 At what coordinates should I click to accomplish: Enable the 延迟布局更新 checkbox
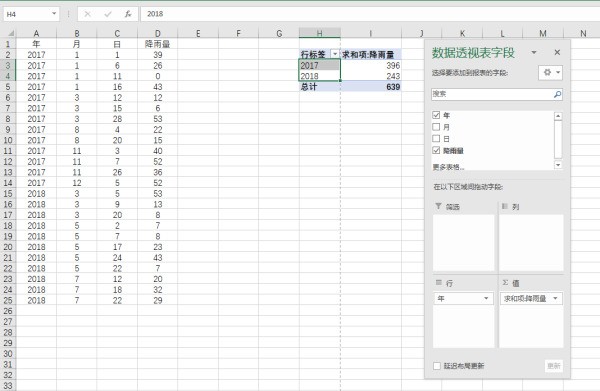pos(437,366)
